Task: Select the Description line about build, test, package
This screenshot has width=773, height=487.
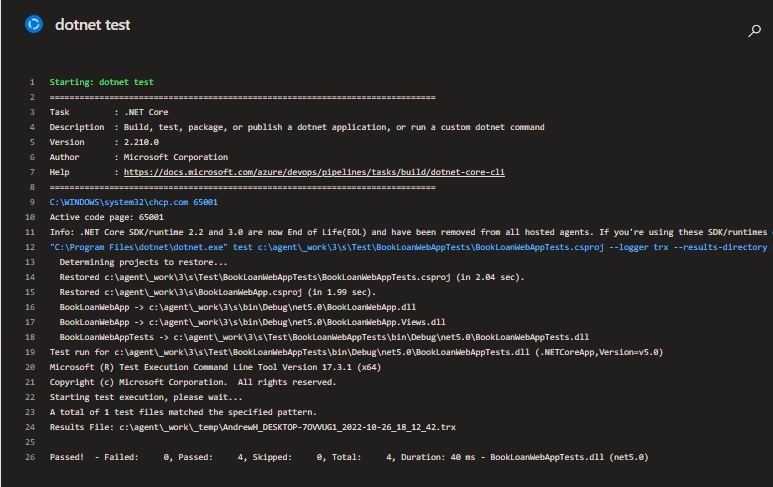Action: point(297,127)
